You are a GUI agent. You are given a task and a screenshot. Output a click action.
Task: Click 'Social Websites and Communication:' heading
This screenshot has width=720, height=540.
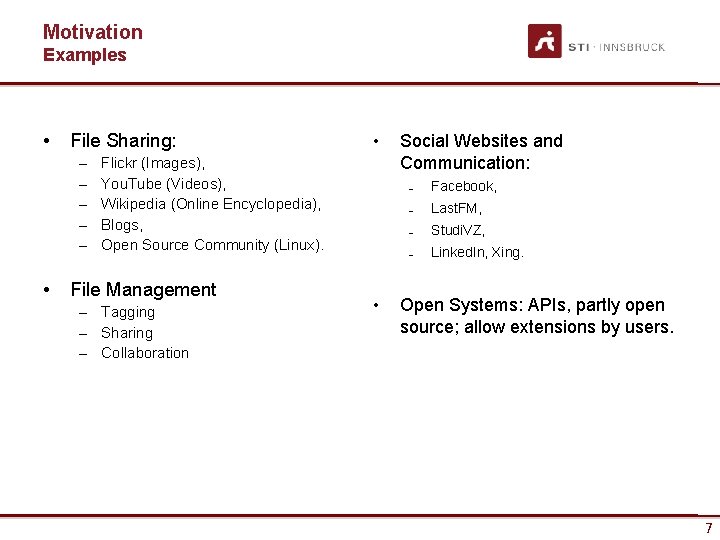pyautogui.click(x=481, y=152)
